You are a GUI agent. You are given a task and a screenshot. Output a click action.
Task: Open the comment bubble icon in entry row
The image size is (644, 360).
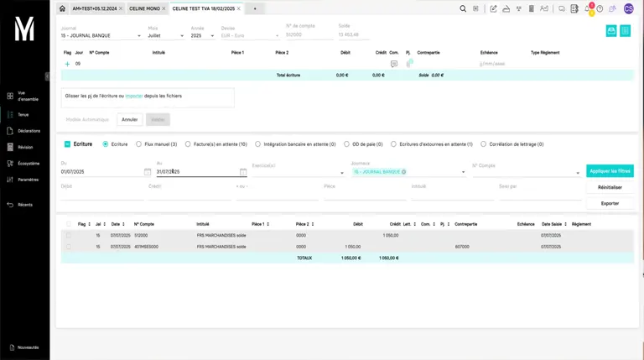click(x=394, y=64)
